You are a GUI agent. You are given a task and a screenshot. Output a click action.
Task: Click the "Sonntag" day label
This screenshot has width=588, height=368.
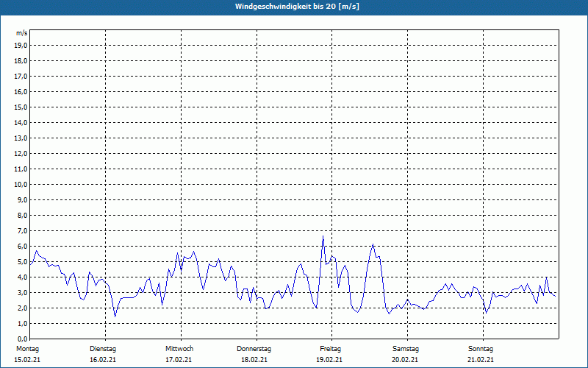click(x=481, y=349)
